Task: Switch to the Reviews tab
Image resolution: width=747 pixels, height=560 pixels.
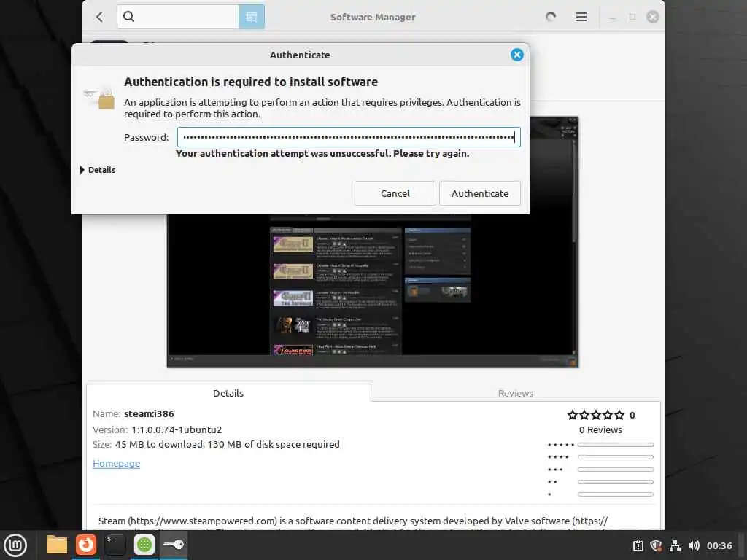Action: 516,393
